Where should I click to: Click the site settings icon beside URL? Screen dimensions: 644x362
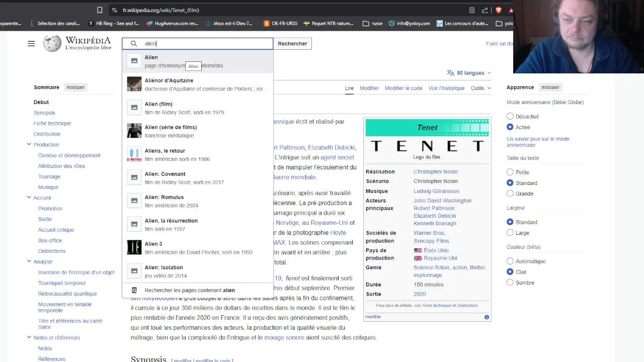pos(115,10)
